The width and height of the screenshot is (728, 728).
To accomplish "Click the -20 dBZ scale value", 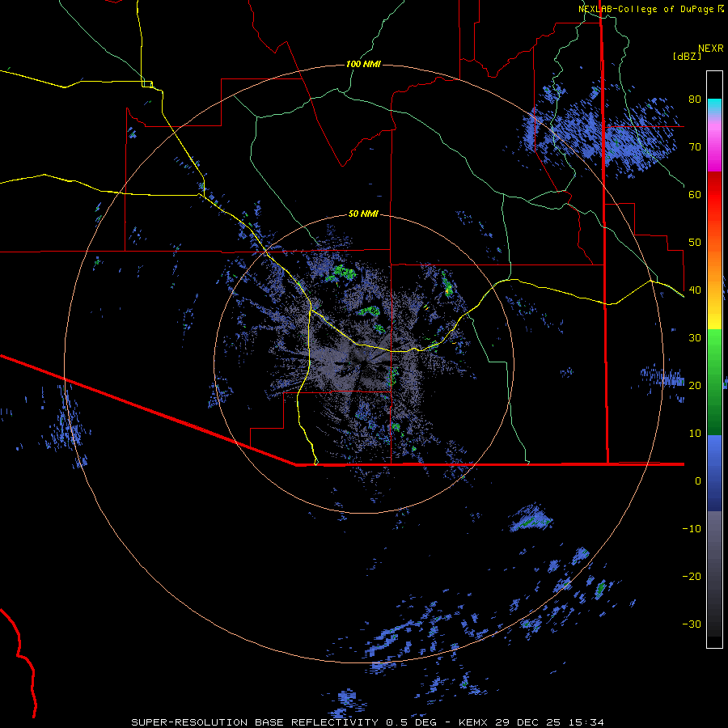I will click(692, 577).
